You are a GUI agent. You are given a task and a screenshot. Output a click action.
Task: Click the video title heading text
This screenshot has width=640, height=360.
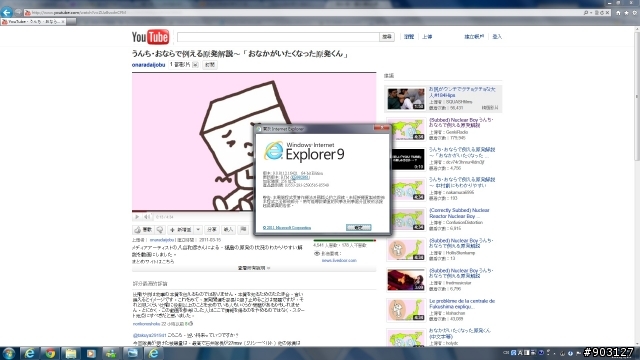(240, 53)
